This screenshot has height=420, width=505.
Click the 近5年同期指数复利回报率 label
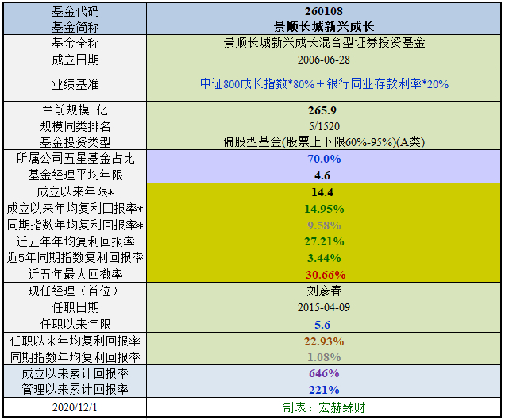(x=75, y=257)
